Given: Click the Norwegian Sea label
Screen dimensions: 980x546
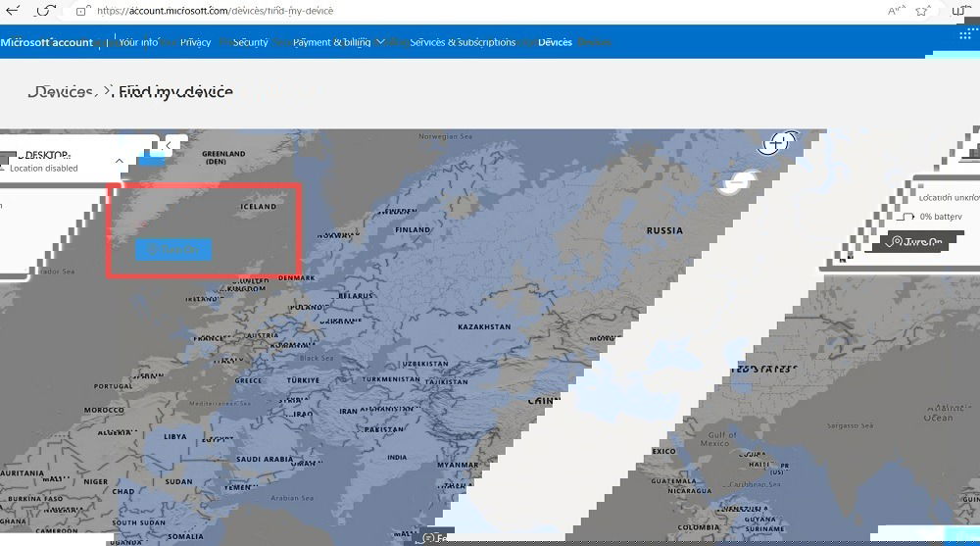Looking at the screenshot, I should pos(446,136).
